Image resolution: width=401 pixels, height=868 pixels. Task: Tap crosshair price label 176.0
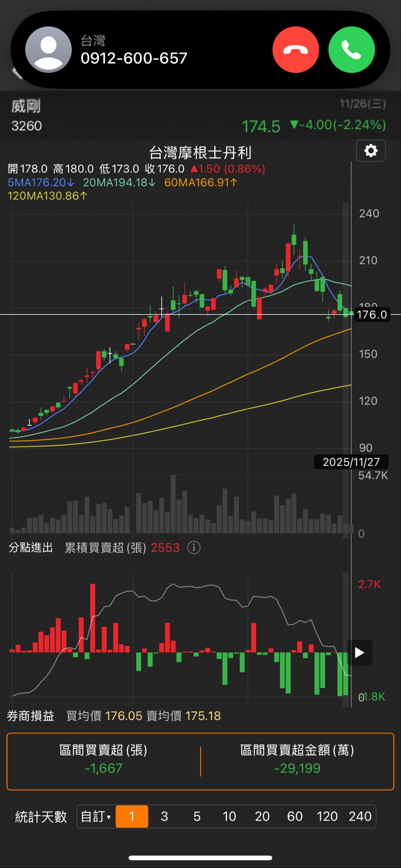[372, 314]
